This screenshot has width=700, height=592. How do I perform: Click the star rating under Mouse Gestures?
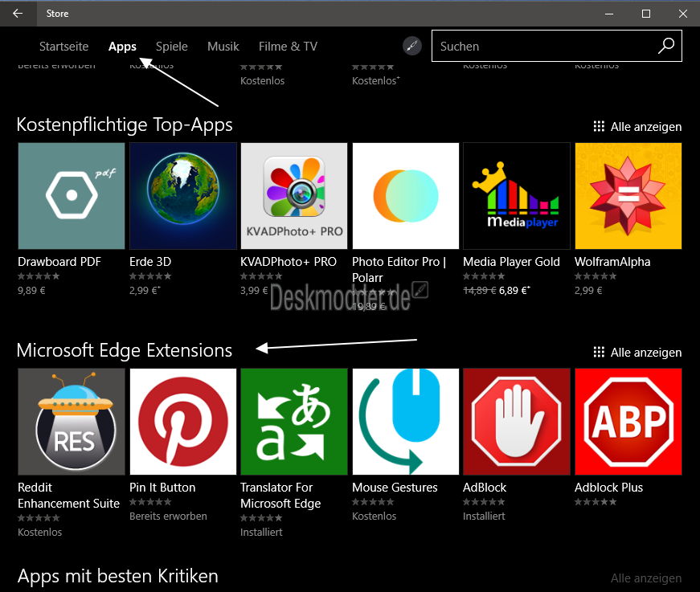pos(373,502)
